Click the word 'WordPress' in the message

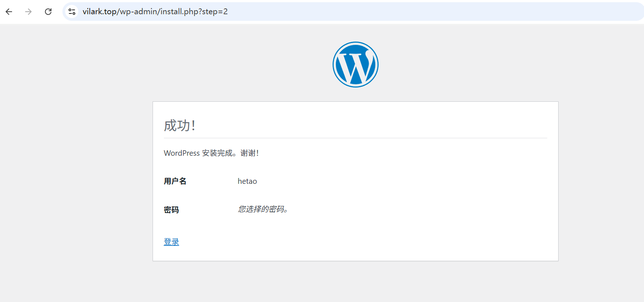181,153
